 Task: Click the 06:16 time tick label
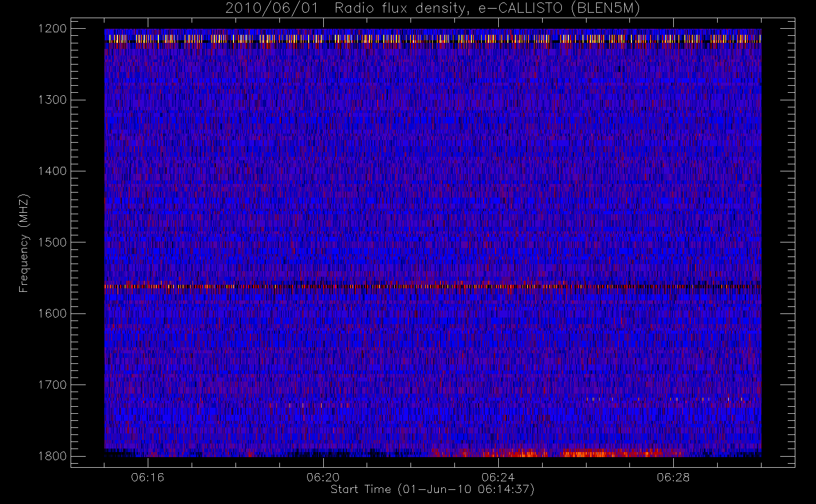tap(148, 477)
